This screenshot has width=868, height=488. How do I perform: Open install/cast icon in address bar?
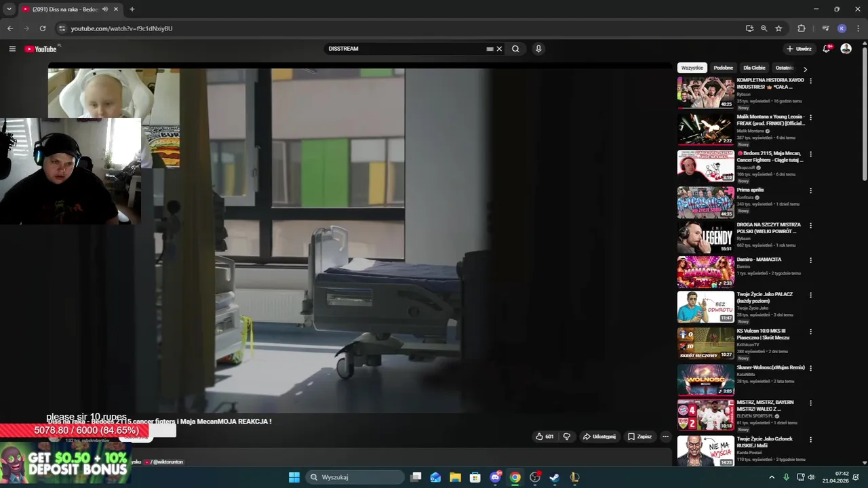[749, 28]
